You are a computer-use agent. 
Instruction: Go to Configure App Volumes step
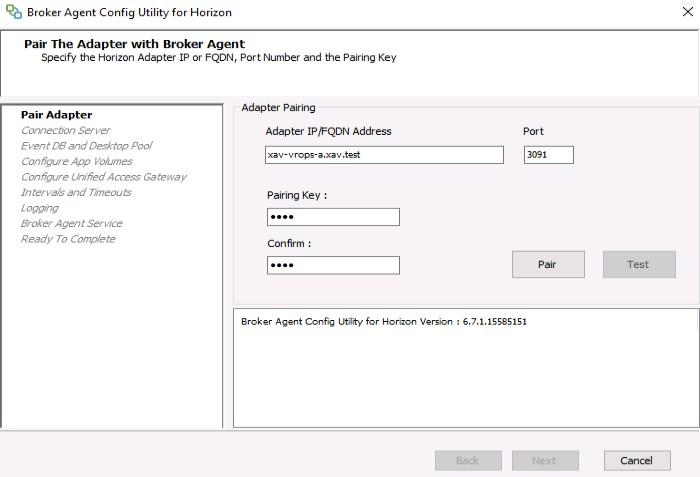coord(77,161)
